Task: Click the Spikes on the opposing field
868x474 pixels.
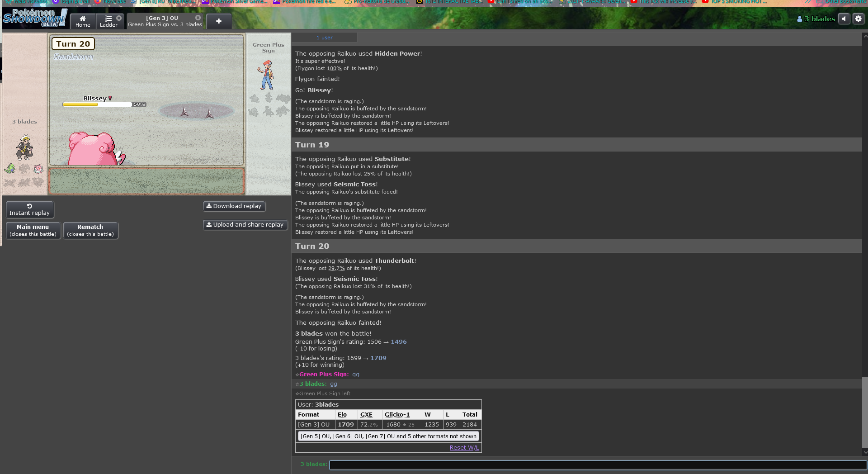Action: click(x=197, y=112)
